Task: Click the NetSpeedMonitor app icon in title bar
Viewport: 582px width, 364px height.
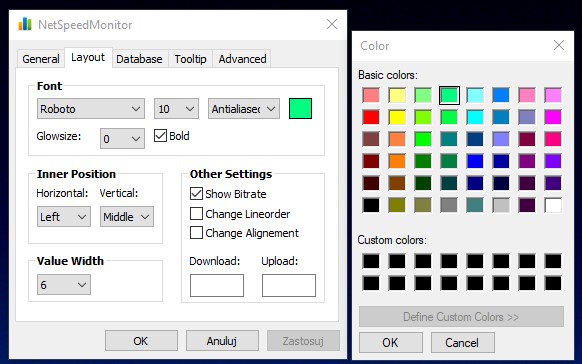Action: click(x=25, y=24)
